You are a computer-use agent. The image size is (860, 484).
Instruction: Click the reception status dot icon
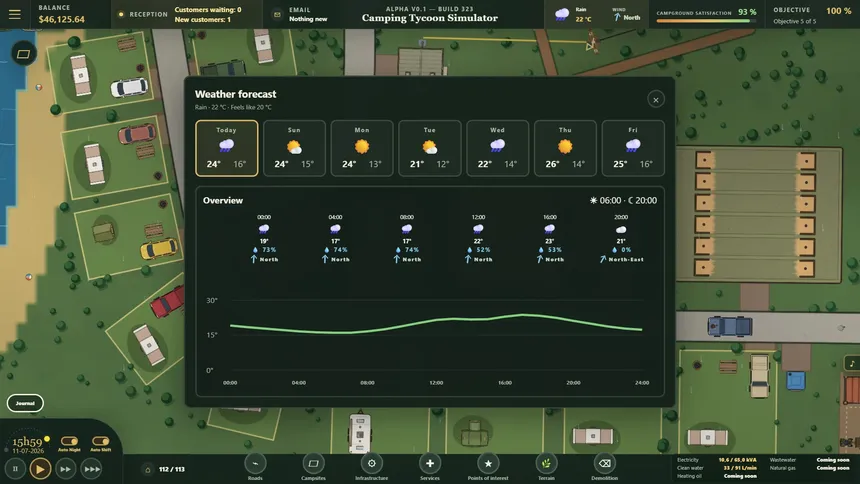(x=121, y=14)
